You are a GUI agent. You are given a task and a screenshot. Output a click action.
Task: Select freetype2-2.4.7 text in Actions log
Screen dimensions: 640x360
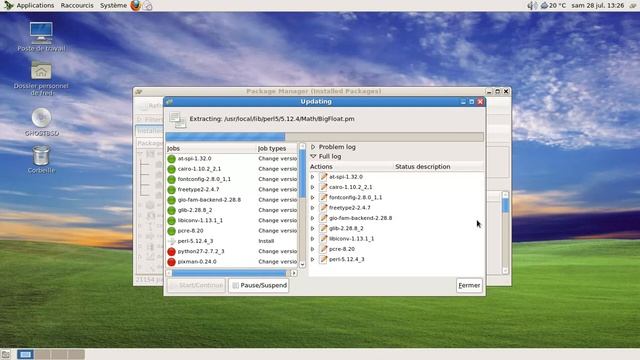pos(350,208)
